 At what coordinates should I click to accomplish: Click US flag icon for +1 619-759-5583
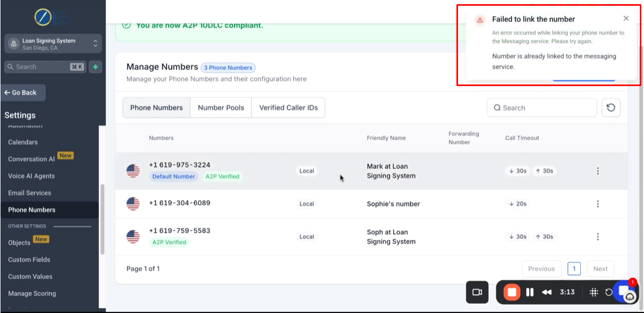click(x=133, y=236)
